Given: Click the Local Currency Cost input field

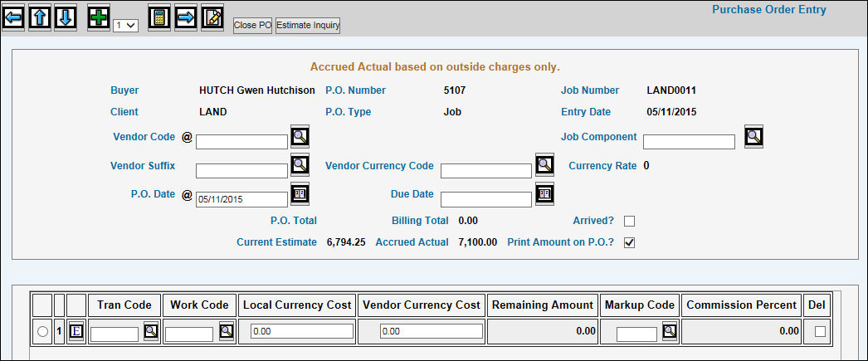Looking at the screenshot, I should point(302,331).
